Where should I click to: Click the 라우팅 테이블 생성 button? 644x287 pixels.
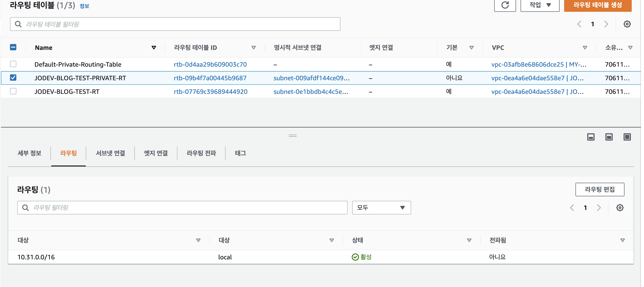coord(597,5)
